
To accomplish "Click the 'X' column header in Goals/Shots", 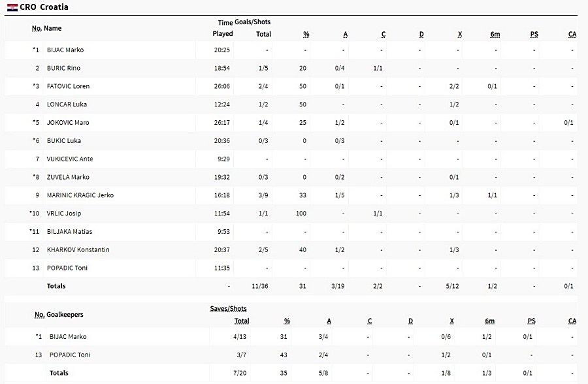I will (460, 34).
